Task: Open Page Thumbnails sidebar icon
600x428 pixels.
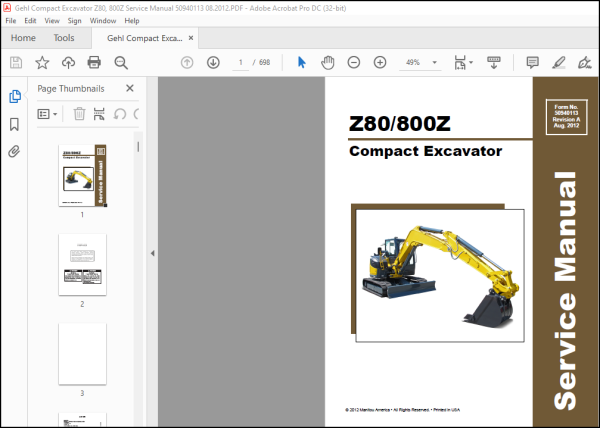Action: [15, 96]
